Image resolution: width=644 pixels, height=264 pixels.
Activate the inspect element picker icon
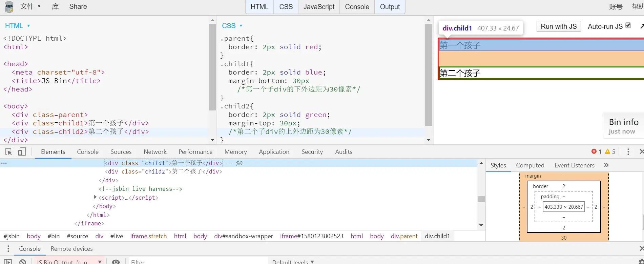[x=8, y=152]
